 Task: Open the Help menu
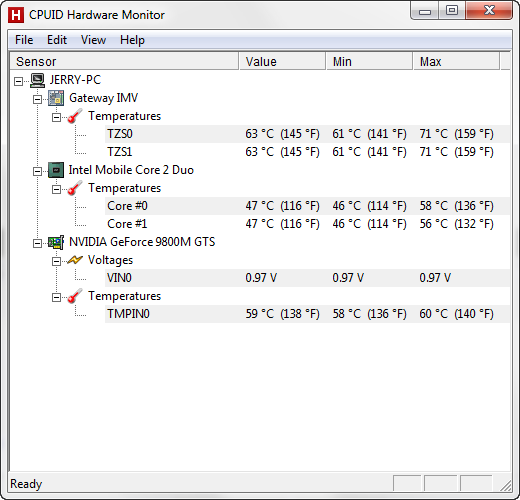(132, 40)
